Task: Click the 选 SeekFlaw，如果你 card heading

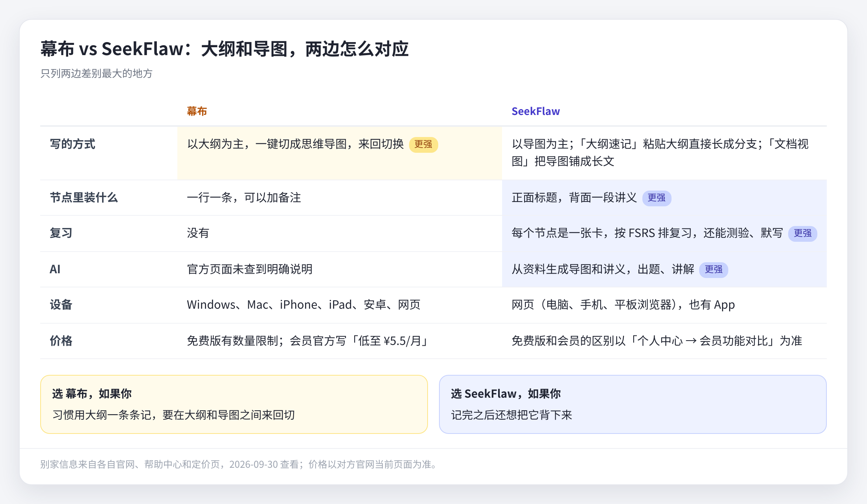Action: tap(506, 394)
